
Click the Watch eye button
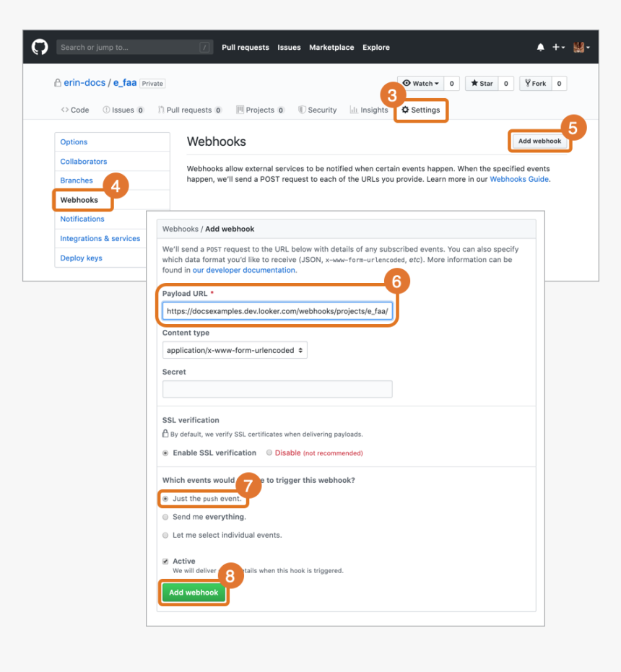[420, 84]
